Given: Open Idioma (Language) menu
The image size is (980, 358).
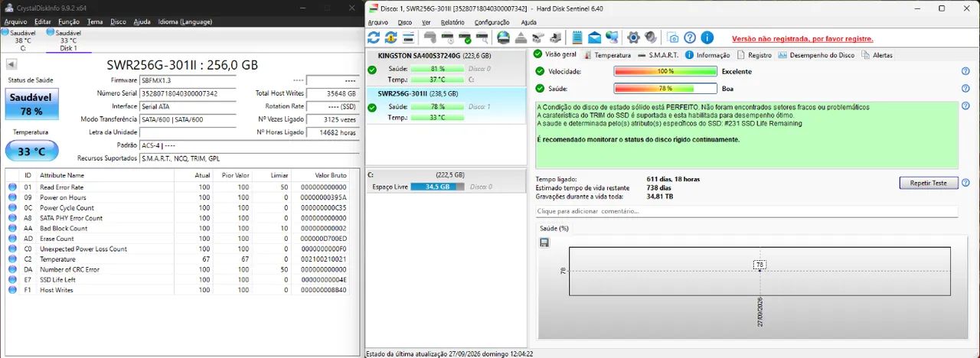Looking at the screenshot, I should tap(185, 21).
